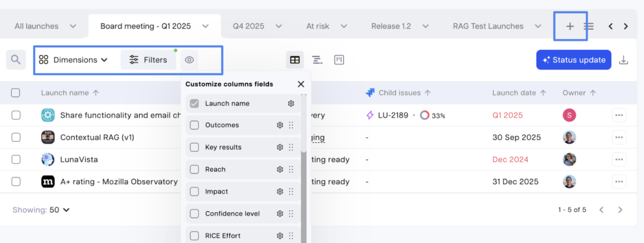Click the Status update button
Screen dimensions: 644x243
(x=574, y=60)
